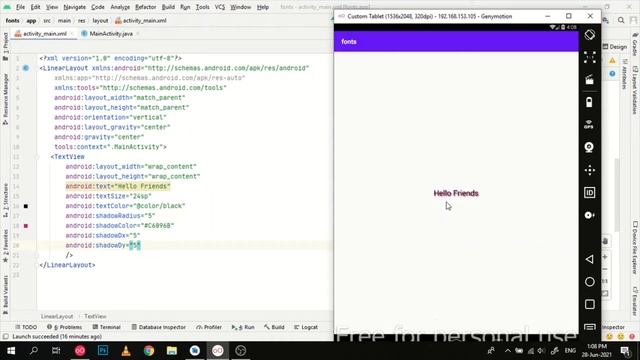The height and width of the screenshot is (360, 640).
Task: Open the Profiler tool window
Action: point(209,327)
